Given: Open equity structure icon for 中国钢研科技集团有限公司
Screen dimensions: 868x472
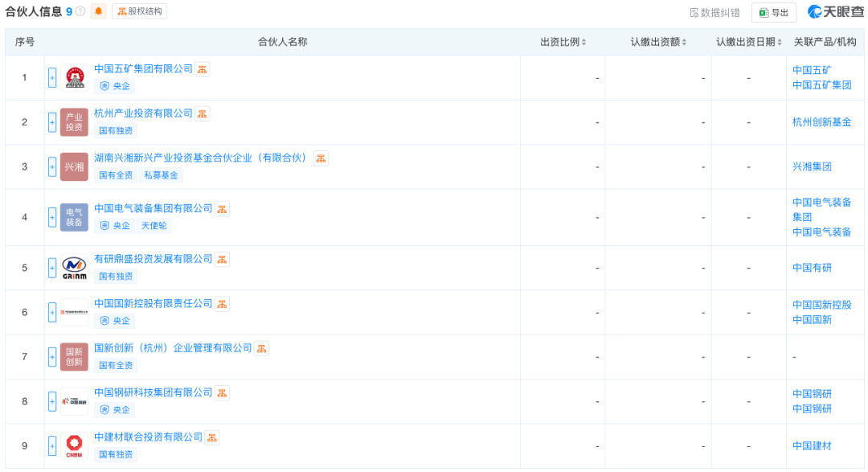Looking at the screenshot, I should click(x=222, y=393).
